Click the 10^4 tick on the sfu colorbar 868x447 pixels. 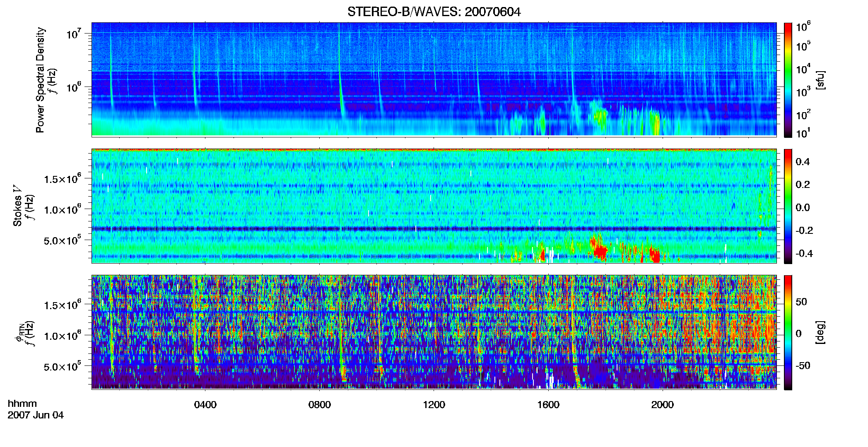click(803, 69)
